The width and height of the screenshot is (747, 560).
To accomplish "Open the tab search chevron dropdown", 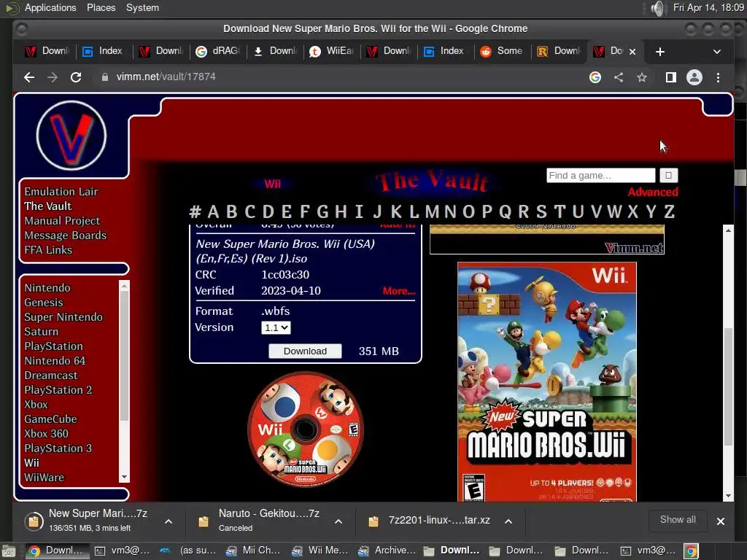I will click(716, 52).
